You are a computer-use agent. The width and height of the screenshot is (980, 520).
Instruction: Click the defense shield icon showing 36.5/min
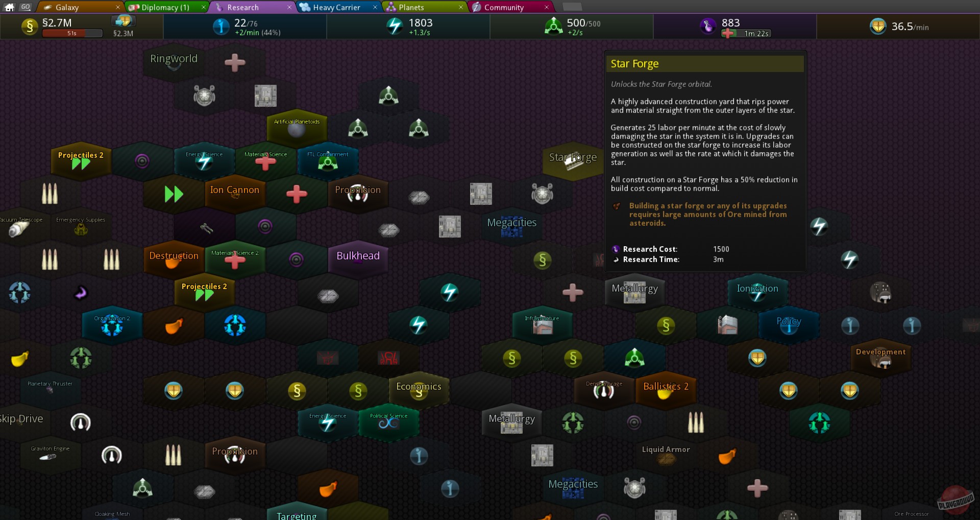coord(878,27)
